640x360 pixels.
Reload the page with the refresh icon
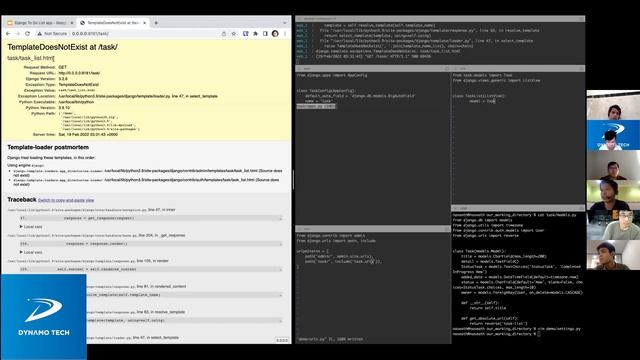27,33
